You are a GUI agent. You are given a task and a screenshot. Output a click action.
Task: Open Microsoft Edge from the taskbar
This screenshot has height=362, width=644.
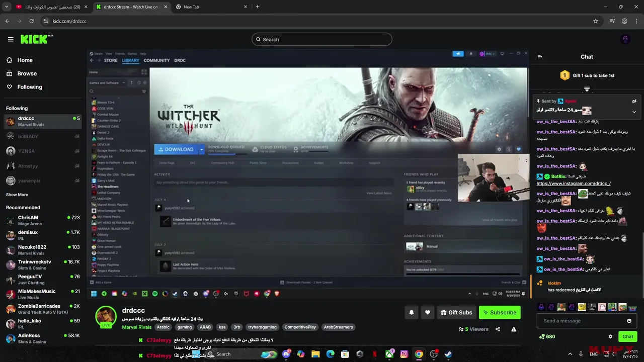point(330,354)
